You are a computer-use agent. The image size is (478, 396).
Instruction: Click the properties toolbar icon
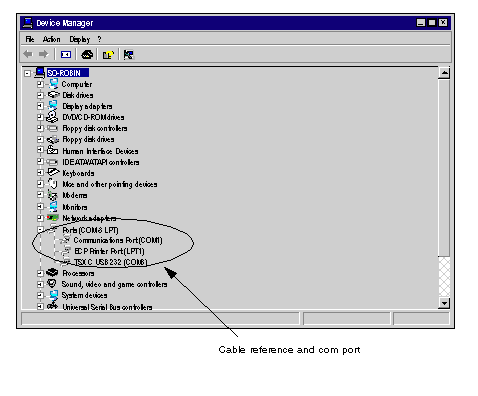click(108, 55)
